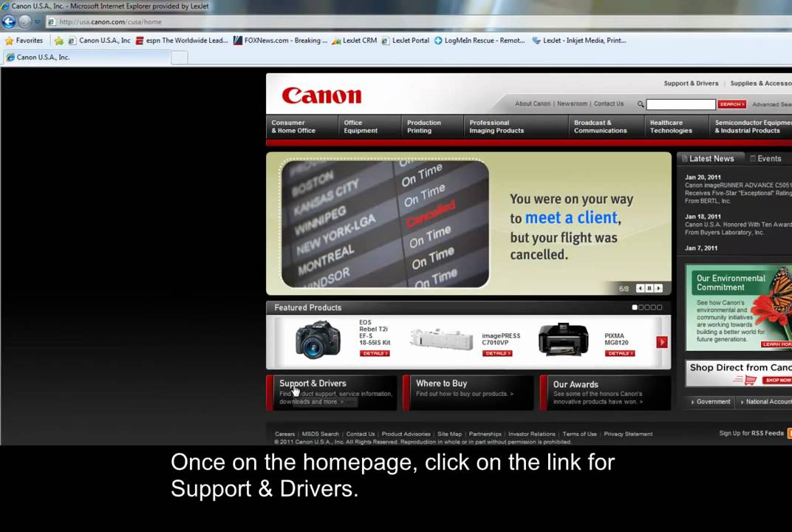Open Our Environmental Commitment banner
The width and height of the screenshot is (792, 532).
coord(739,307)
